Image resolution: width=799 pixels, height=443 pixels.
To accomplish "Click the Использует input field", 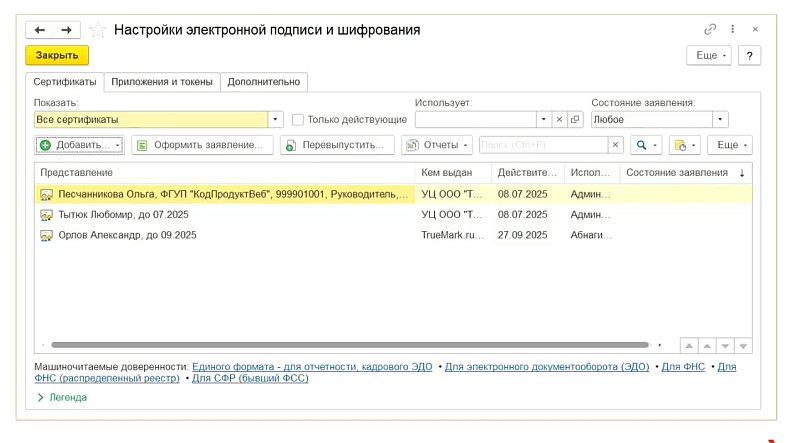I will [475, 119].
